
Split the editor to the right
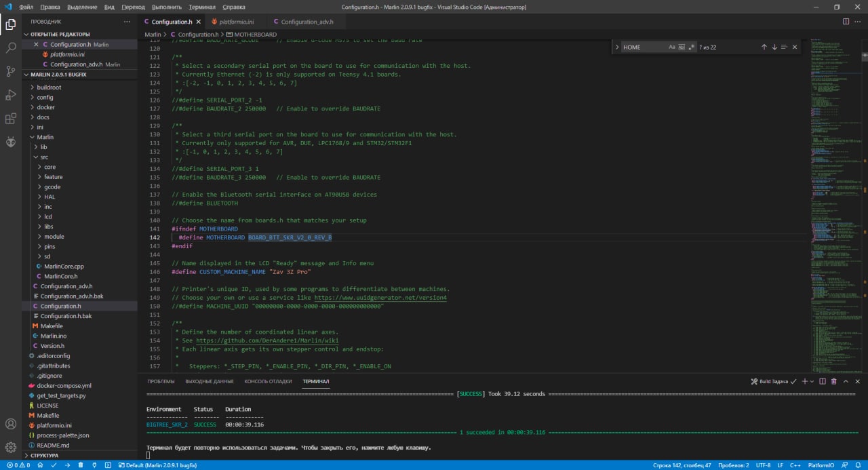pos(846,22)
